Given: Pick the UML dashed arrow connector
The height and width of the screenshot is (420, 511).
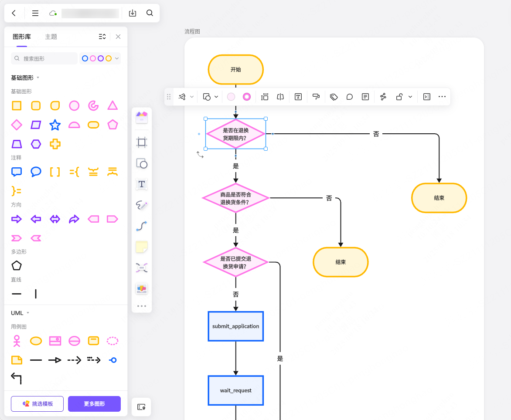Looking at the screenshot, I should tap(74, 360).
